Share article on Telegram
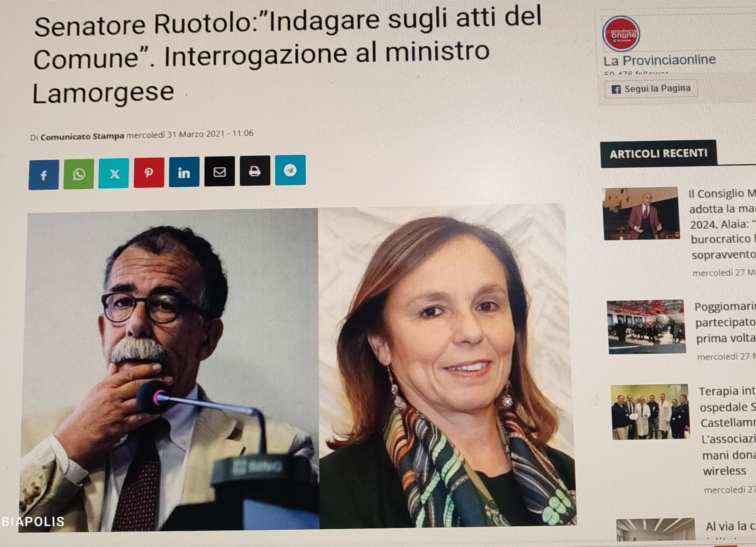Image resolution: width=756 pixels, height=547 pixels. click(290, 170)
